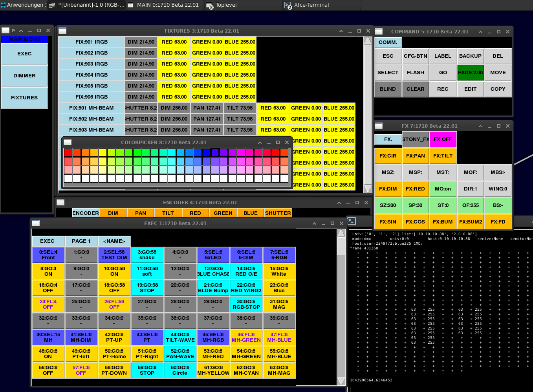533x392 pixels.
Task: Roll up the COMMAND window with arrow
Action: [480, 32]
